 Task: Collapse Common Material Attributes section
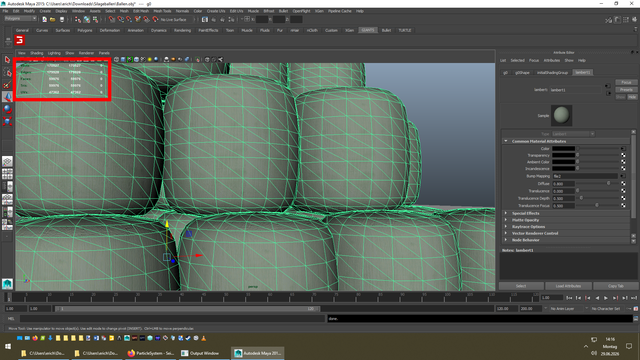click(506, 141)
